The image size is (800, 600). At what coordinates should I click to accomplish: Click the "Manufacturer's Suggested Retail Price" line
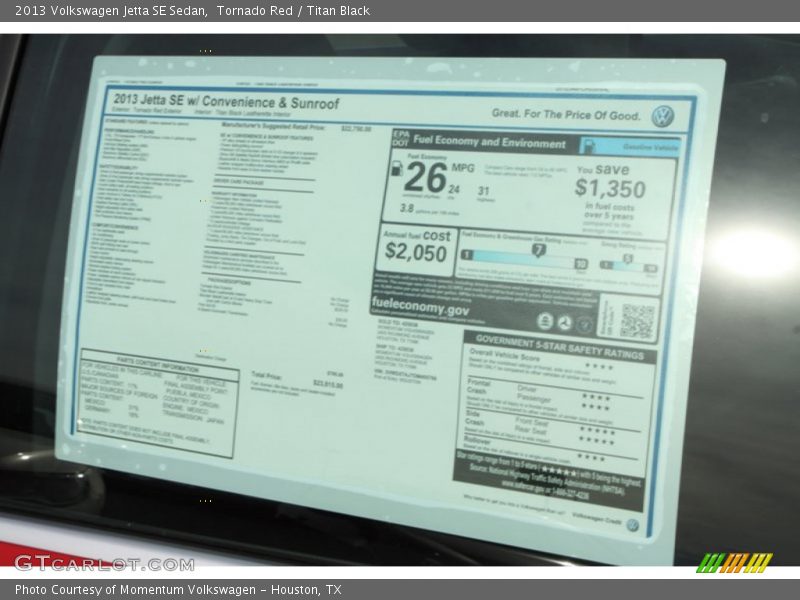[x=273, y=127]
